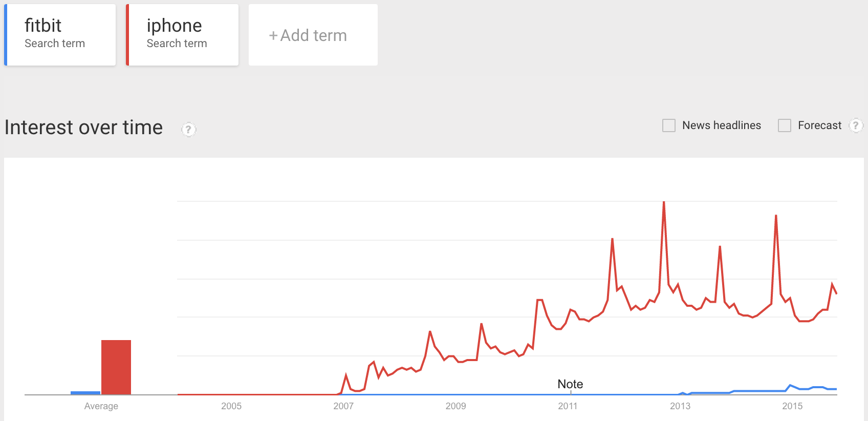The image size is (868, 421).
Task: Toggle the Forecast checkbox
Action: point(785,125)
